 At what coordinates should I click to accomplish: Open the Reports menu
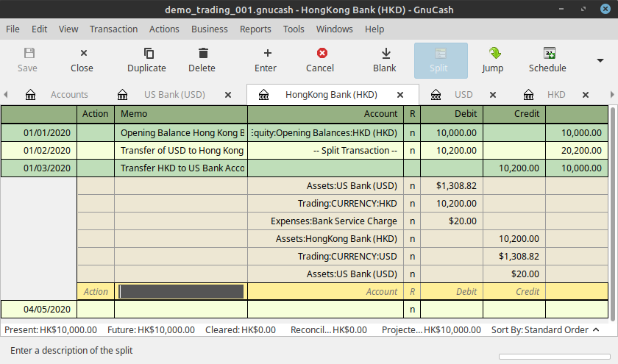pos(255,29)
